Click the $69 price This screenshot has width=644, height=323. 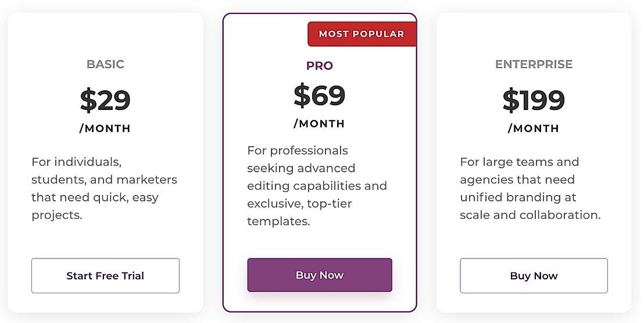pos(320,95)
